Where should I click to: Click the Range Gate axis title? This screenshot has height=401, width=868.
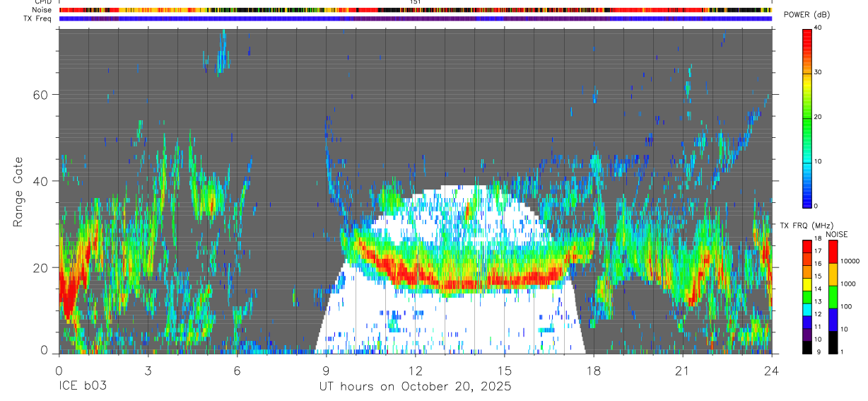click(18, 191)
